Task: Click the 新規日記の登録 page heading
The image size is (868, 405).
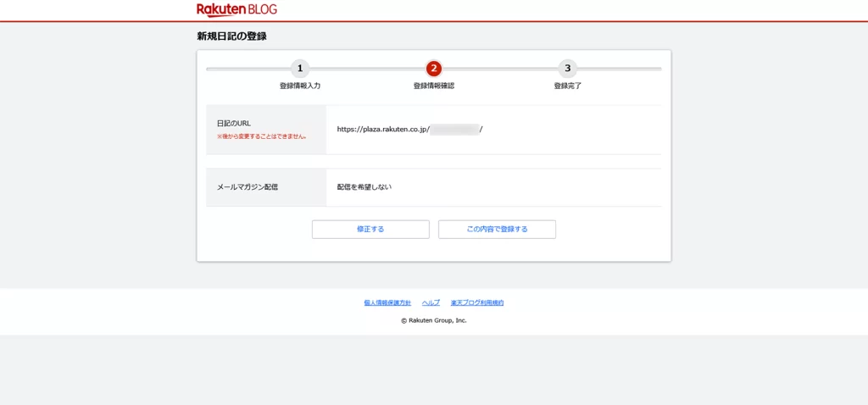Action: 232,36
